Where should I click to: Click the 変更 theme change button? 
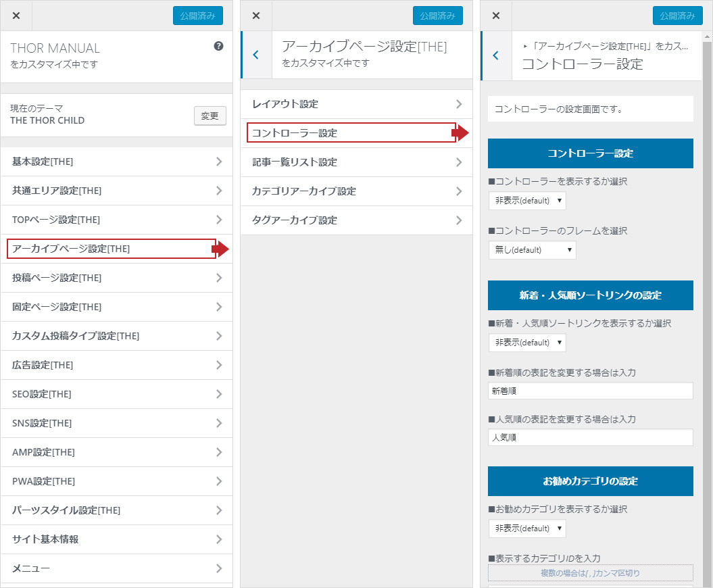210,116
